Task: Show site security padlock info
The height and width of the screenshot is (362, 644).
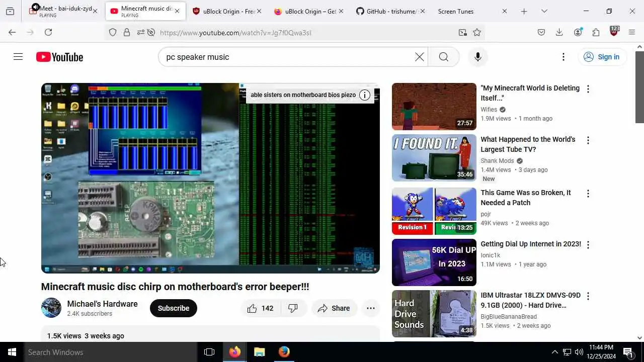Action: click(x=127, y=32)
